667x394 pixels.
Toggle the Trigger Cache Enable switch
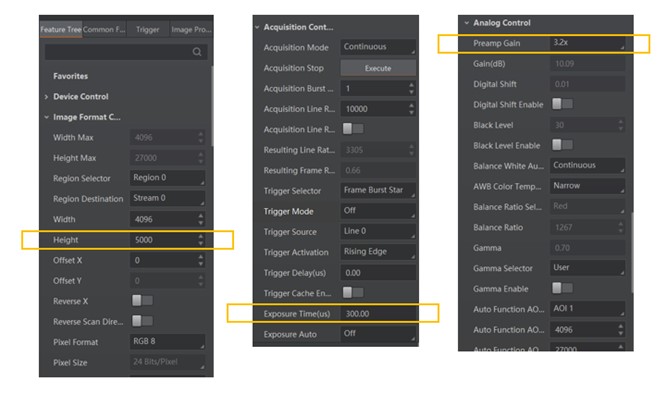(353, 292)
